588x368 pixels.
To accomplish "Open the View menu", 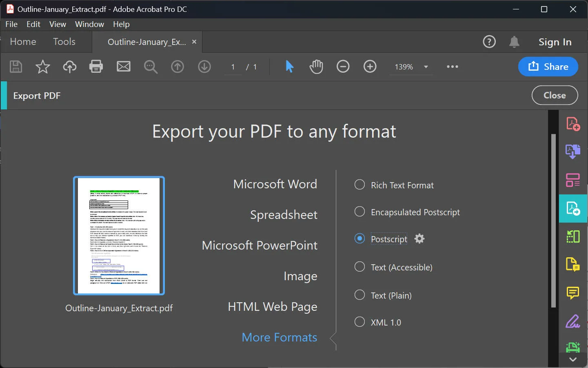I will coord(57,24).
